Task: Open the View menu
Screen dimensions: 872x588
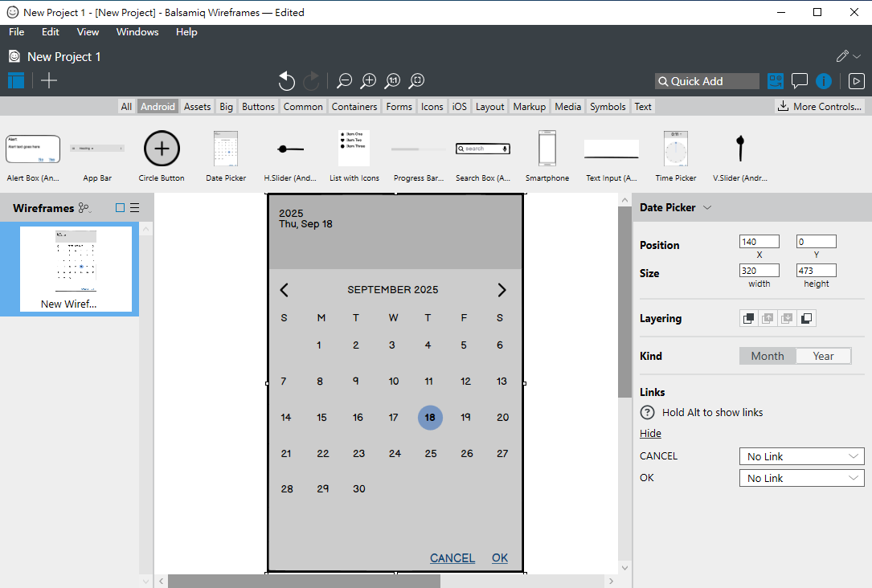Action: (88, 32)
